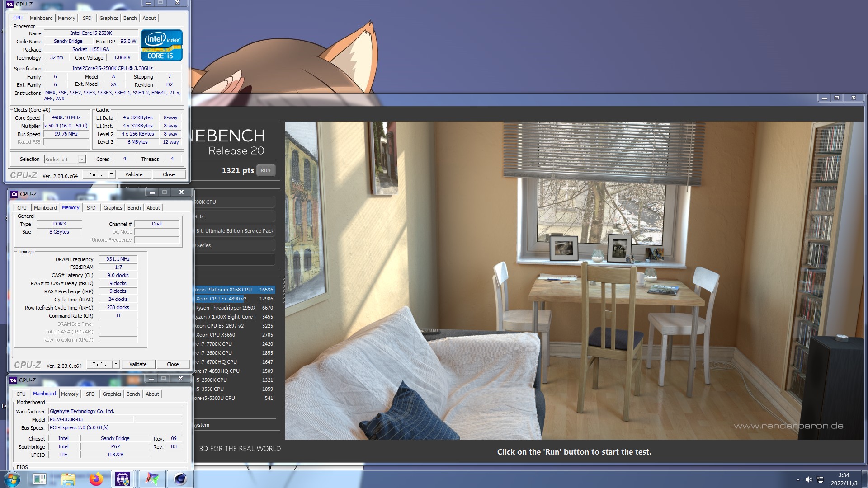Click the Multiplier value x 50.0 field

(x=66, y=126)
